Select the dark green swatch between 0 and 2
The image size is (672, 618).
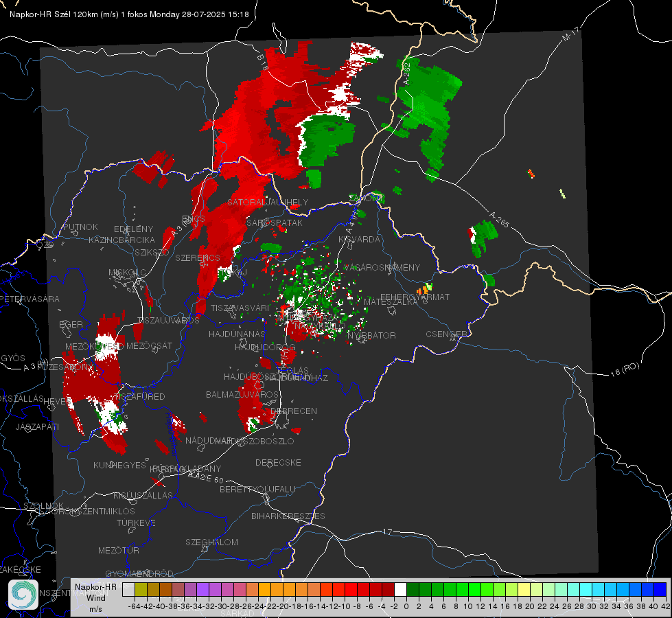point(413,590)
